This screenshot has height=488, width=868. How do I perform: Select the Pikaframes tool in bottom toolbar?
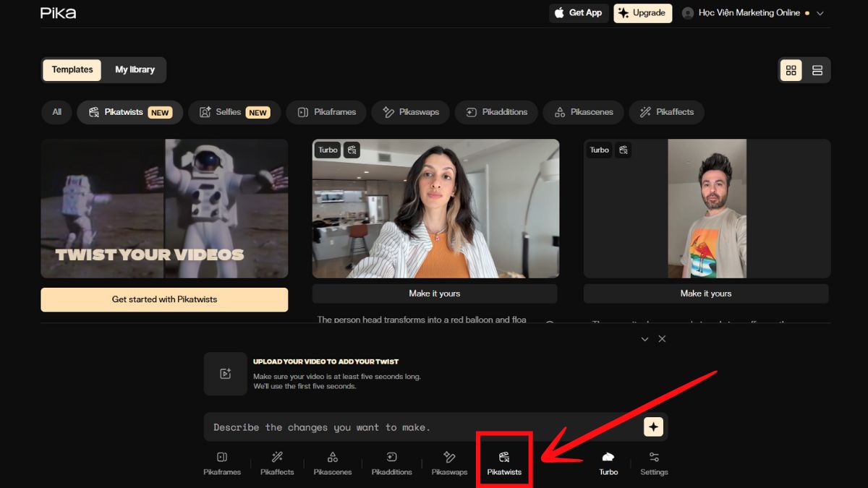[x=222, y=463]
